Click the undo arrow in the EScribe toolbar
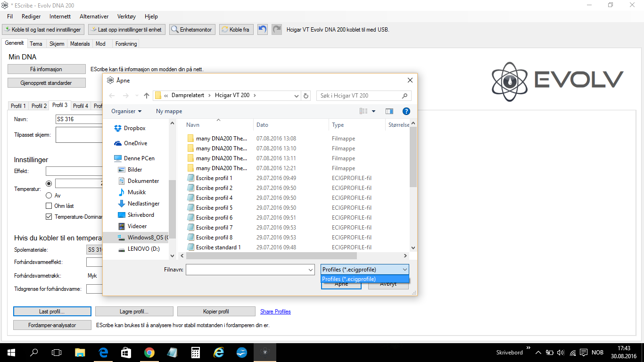The height and width of the screenshot is (362, 644). tap(263, 29)
